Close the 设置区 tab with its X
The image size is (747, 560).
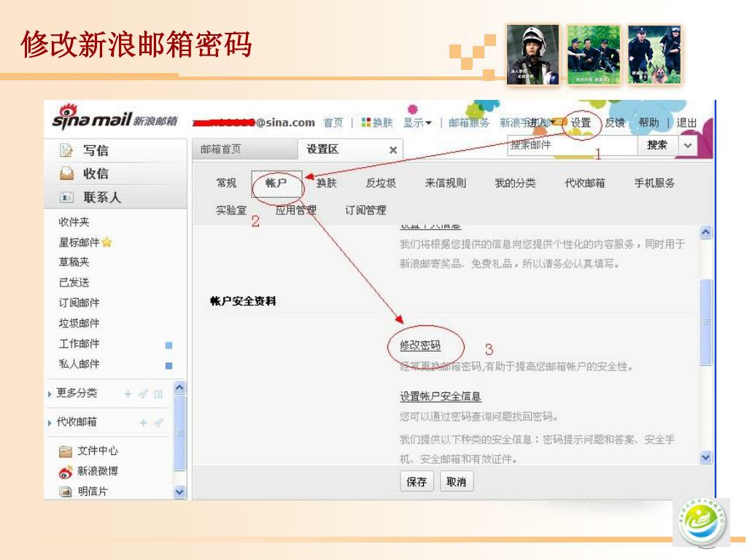pos(393,150)
